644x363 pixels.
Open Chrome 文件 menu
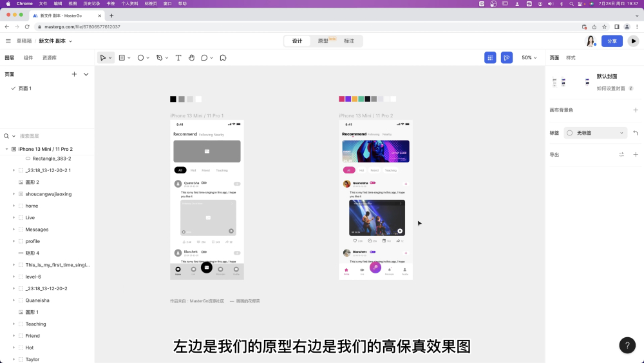coord(43,4)
